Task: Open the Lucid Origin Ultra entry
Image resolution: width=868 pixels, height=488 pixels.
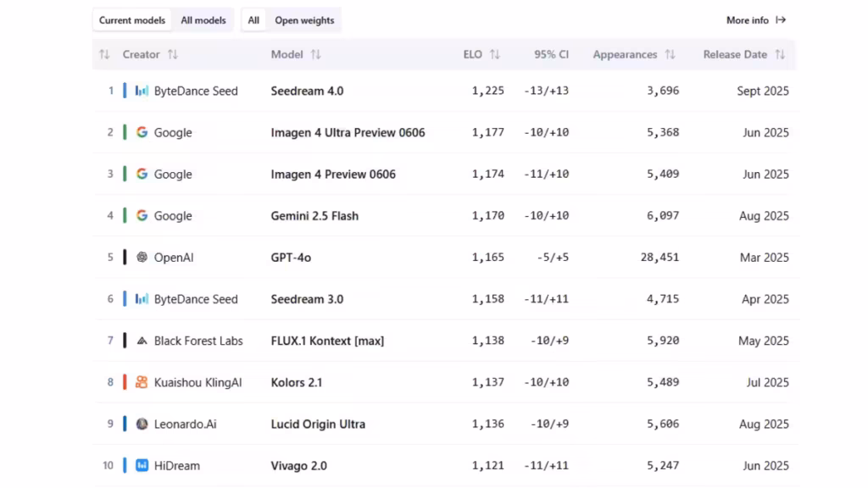Action: tap(318, 424)
